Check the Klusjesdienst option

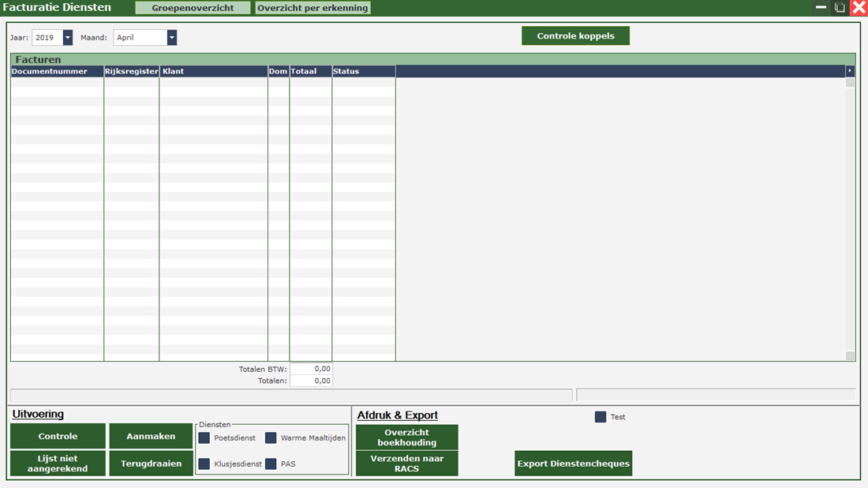tap(204, 464)
